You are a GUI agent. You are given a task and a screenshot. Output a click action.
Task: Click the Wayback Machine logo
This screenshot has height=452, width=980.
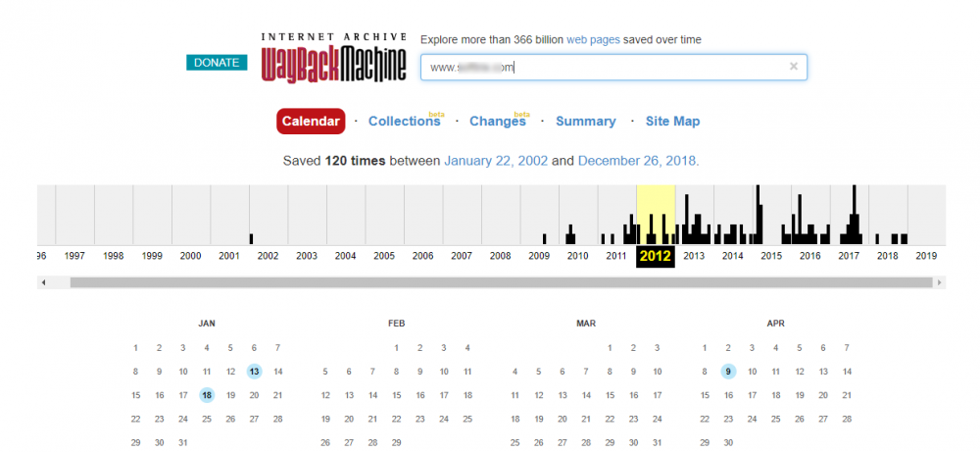(333, 58)
